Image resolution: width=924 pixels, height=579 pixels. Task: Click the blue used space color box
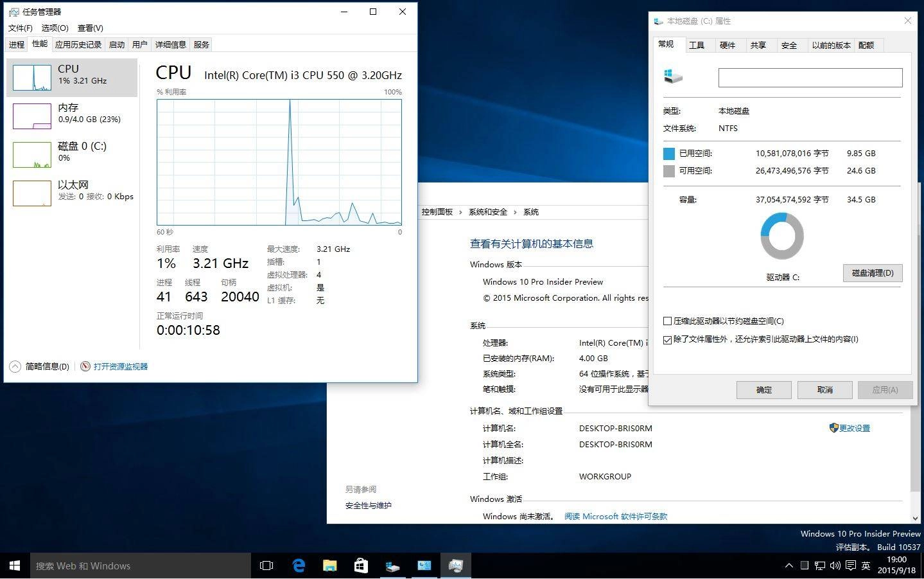point(669,154)
